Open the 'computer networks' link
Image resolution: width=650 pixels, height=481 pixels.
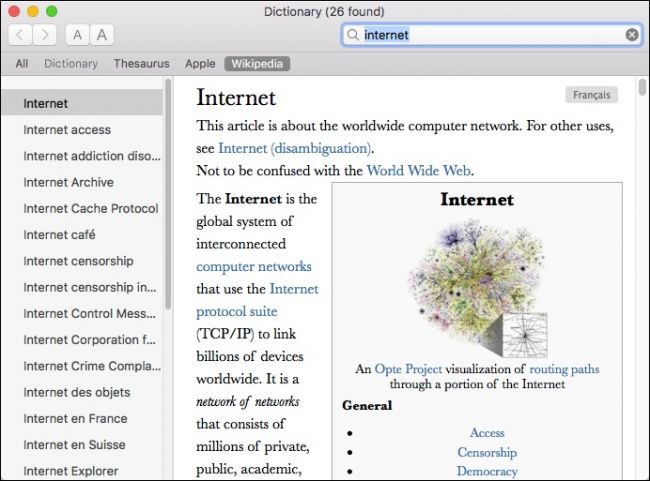point(254,266)
